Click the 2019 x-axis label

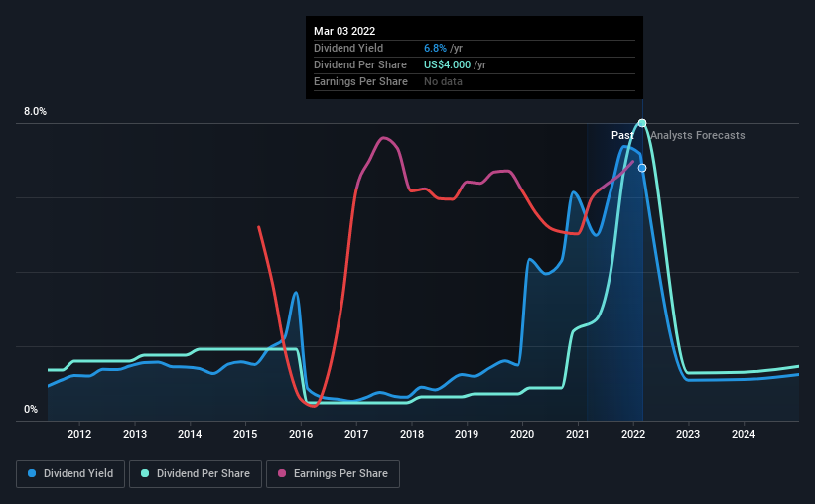click(467, 434)
